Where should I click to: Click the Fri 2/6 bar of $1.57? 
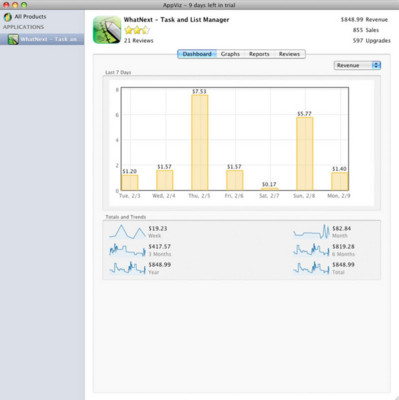click(x=235, y=180)
